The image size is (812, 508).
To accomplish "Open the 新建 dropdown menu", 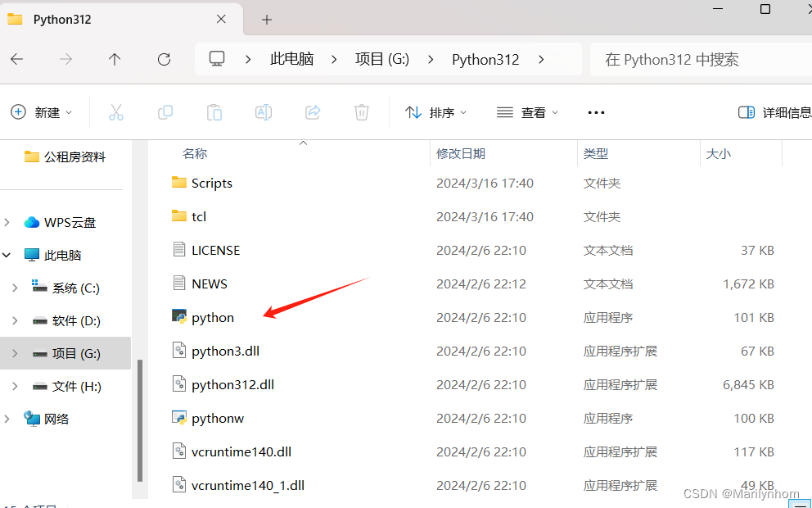I will 42,112.
